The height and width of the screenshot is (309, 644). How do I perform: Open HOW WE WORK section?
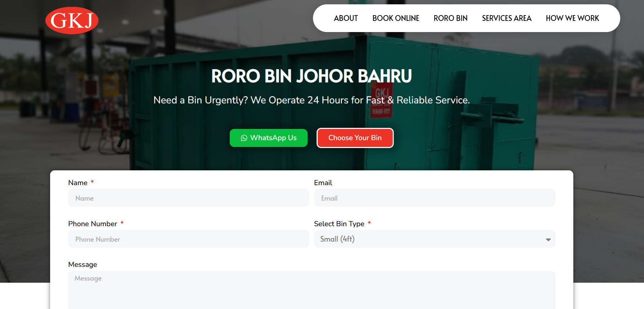[x=572, y=18]
